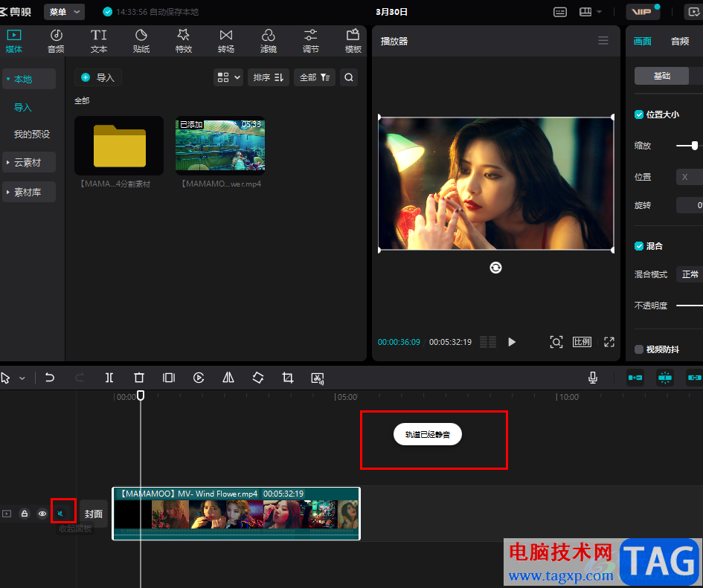Select the Wind Flower mp4 thumbnail
The image size is (703, 588).
coord(220,146)
